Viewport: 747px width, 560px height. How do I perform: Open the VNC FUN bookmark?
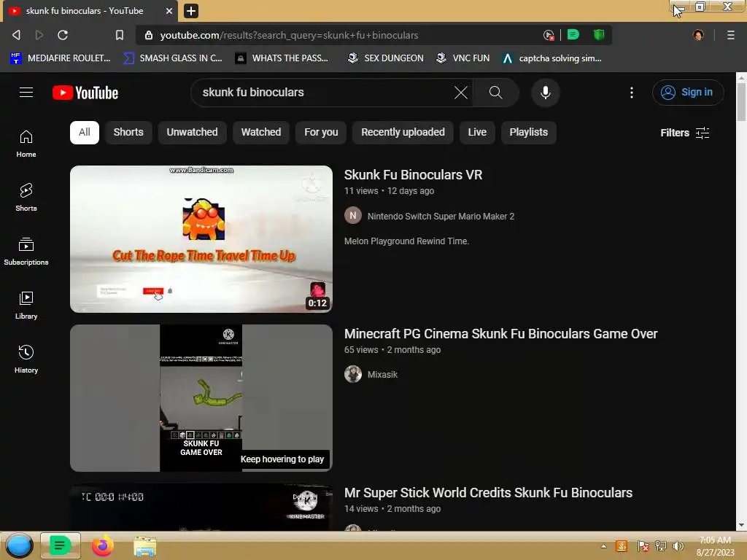tap(463, 58)
